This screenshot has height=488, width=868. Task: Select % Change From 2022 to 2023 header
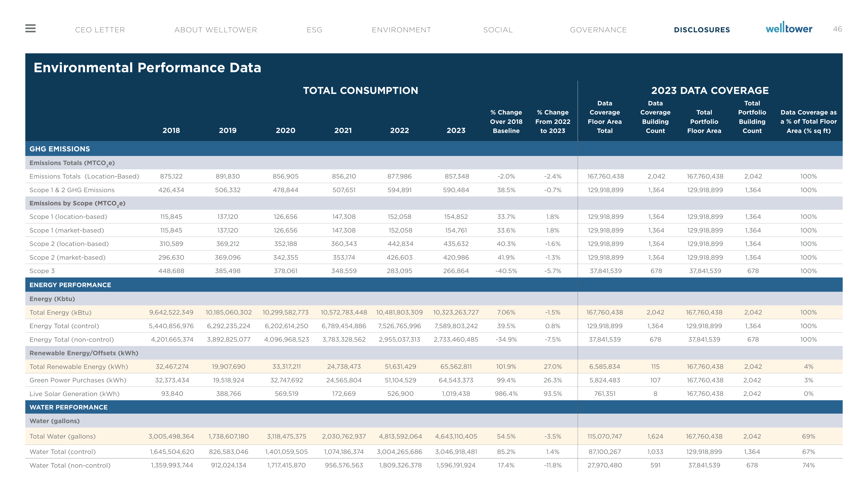(x=553, y=122)
